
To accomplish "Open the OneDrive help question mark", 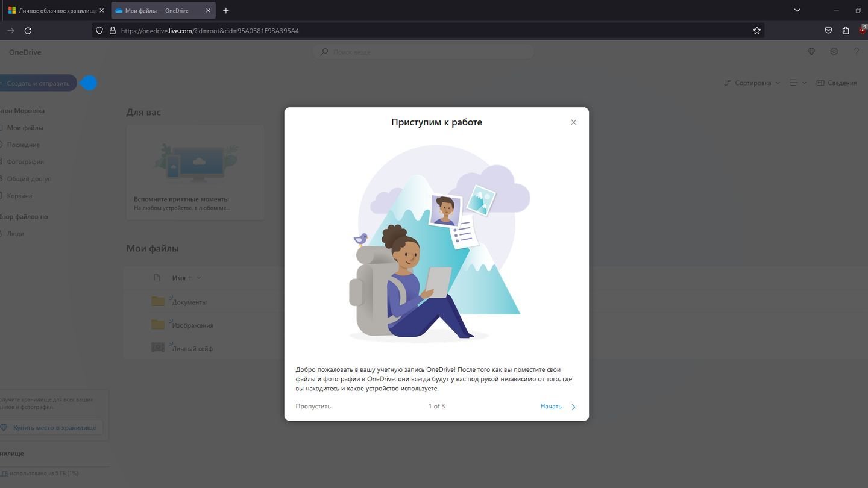I will point(857,52).
